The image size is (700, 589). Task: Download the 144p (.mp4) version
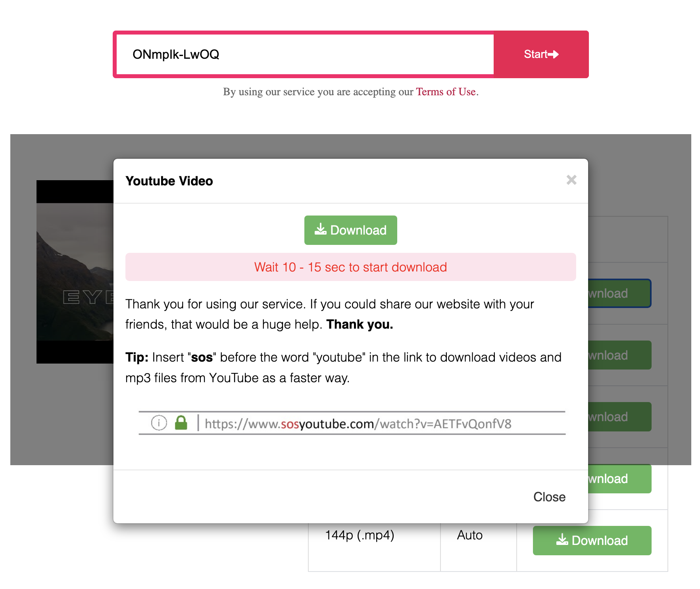point(592,541)
